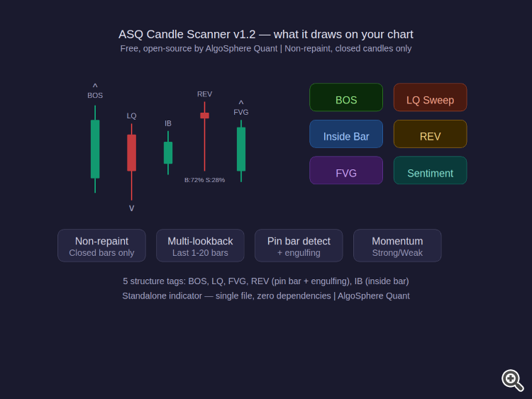Click the up caret above the BOS label
This screenshot has width=532, height=399.
pos(95,86)
